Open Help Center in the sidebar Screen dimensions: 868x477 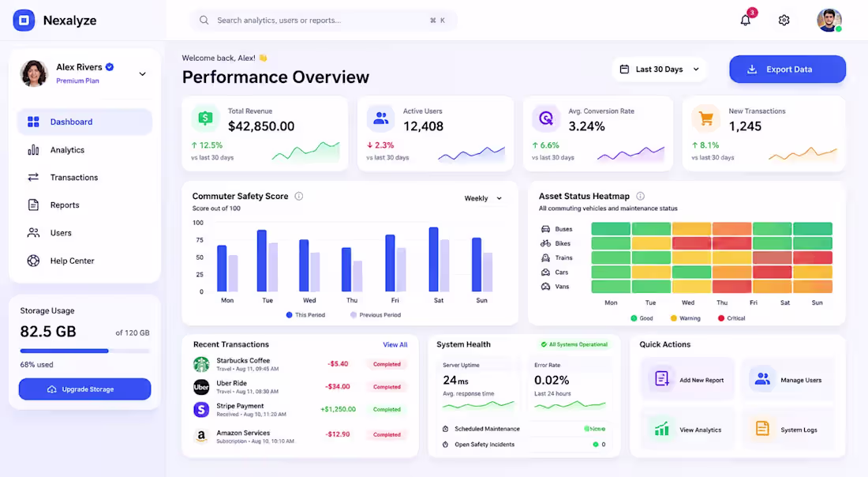coord(84,261)
